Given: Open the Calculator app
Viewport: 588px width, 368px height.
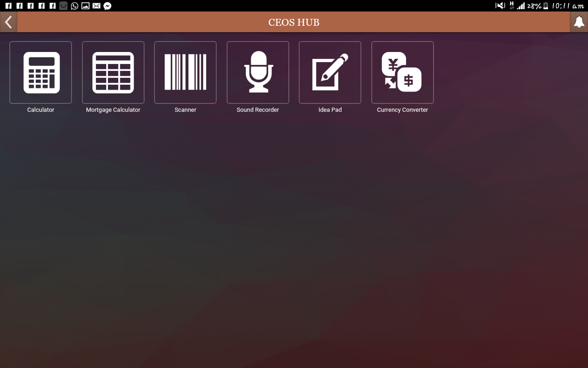Looking at the screenshot, I should tap(40, 72).
